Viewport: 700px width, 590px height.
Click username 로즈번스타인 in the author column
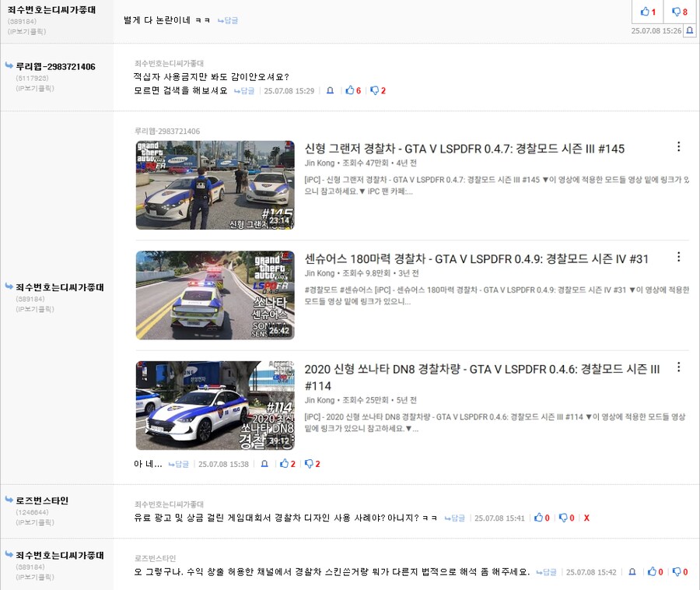43,500
